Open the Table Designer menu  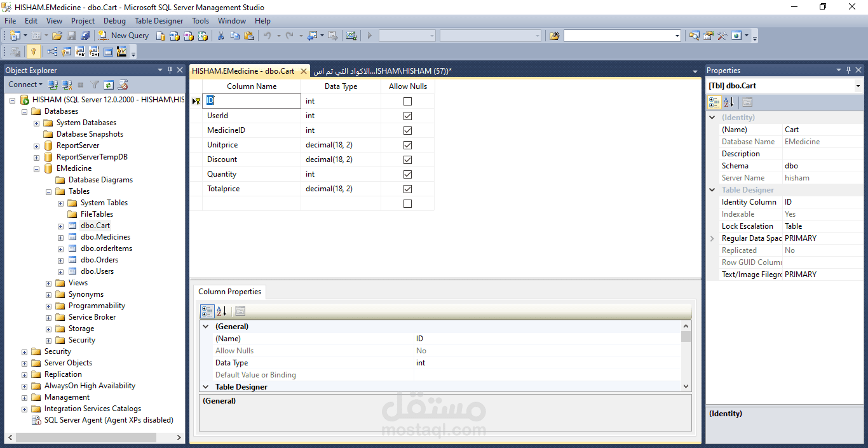pos(159,21)
